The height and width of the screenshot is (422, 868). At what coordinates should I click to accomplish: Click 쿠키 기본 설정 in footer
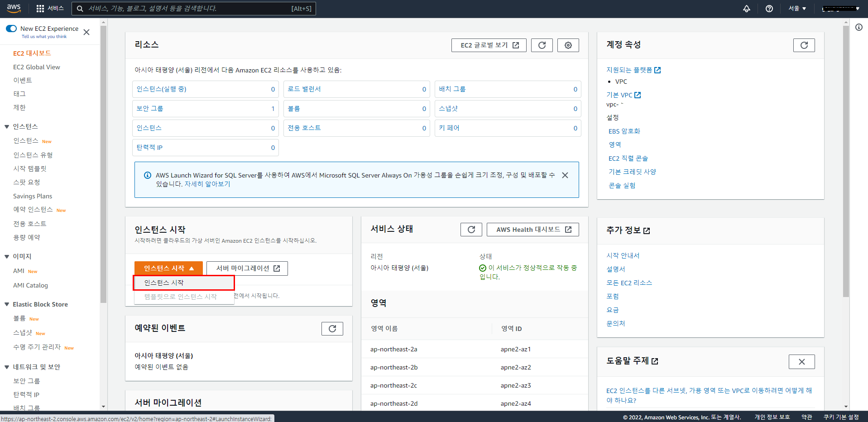pyautogui.click(x=841, y=417)
